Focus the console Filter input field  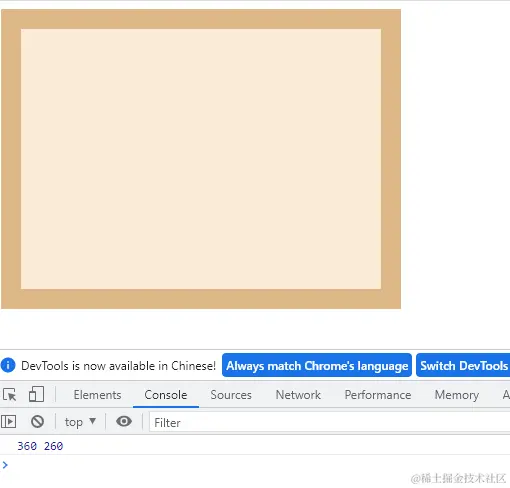click(329, 422)
